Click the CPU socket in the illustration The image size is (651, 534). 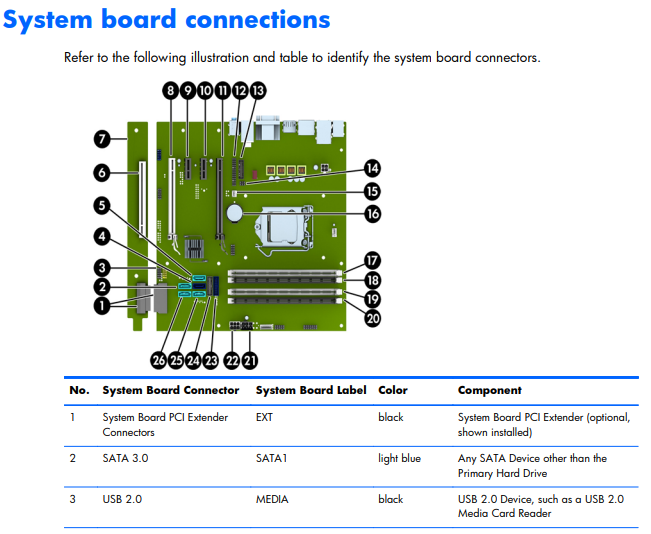click(284, 228)
